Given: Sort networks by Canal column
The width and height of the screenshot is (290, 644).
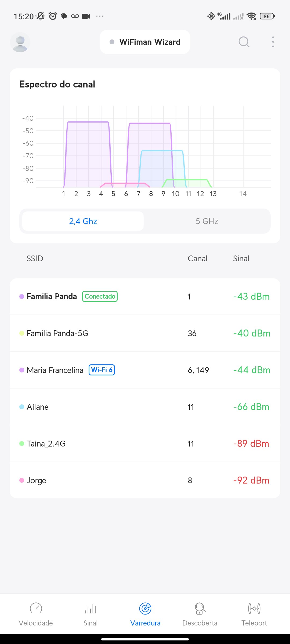Looking at the screenshot, I should pos(197,259).
